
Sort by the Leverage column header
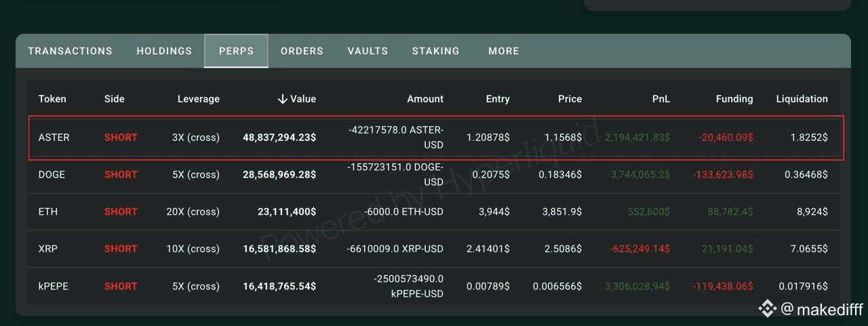pos(198,99)
